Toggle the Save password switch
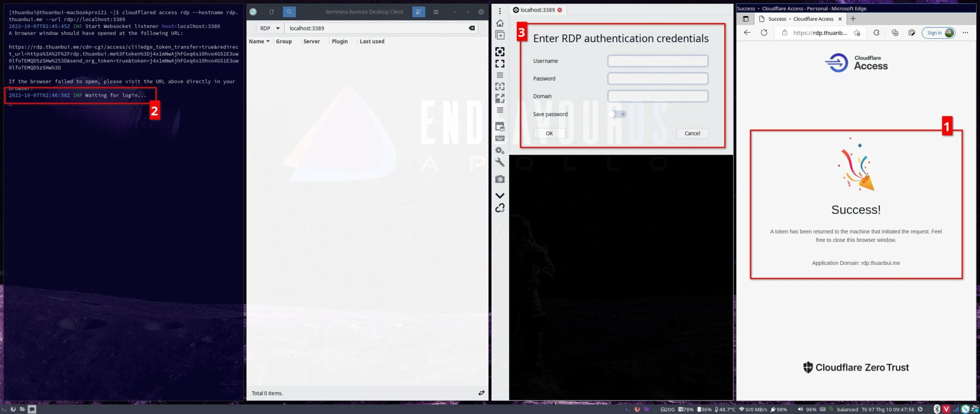Viewport: 980px width, 414px height. point(617,114)
